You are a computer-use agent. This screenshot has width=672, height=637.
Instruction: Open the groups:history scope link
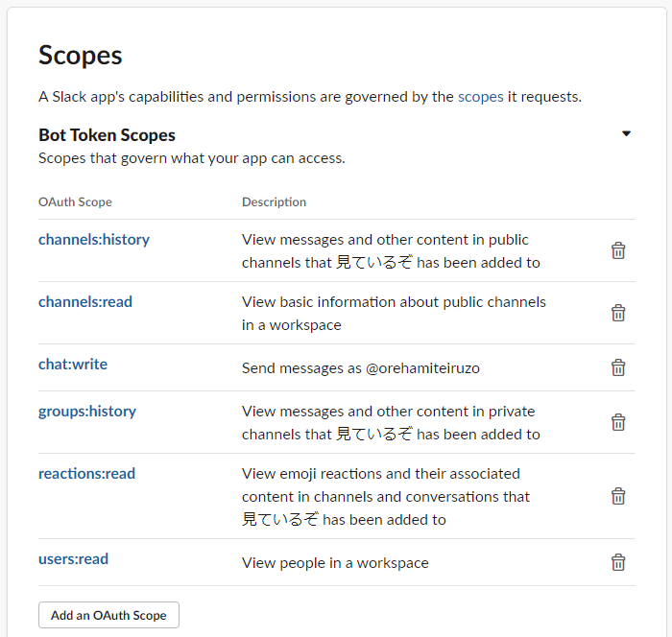(x=87, y=412)
